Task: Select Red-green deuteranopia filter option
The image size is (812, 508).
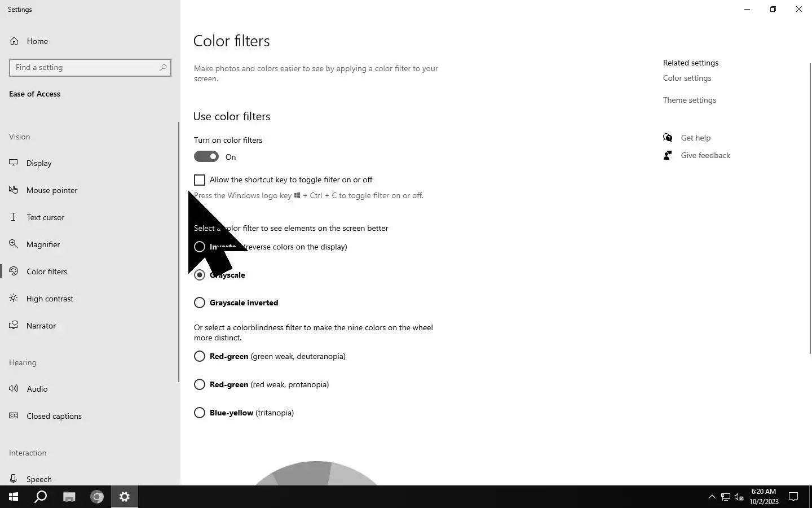Action: 200,356
